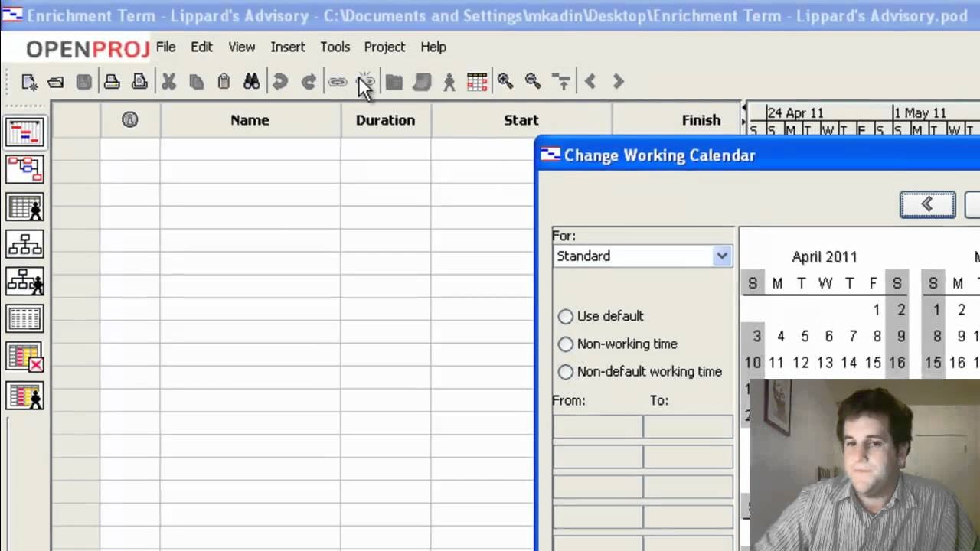Click the Find toolbar icon

tap(251, 82)
